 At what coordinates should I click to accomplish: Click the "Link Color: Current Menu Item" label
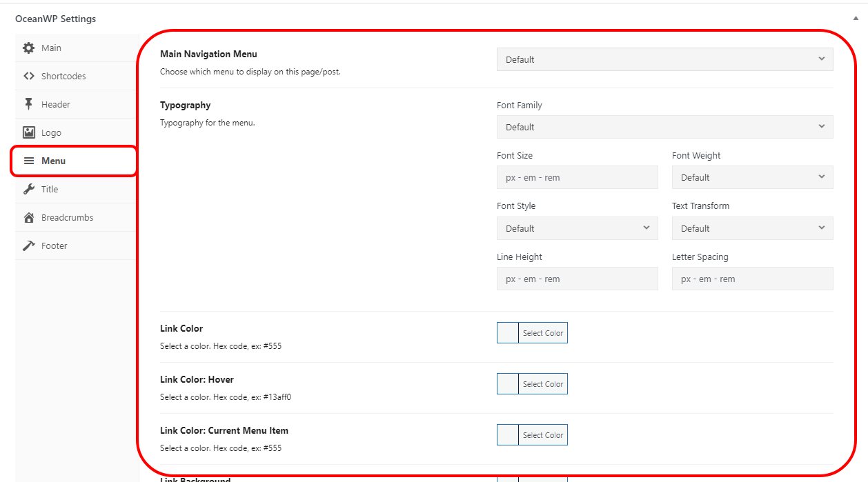coord(224,430)
